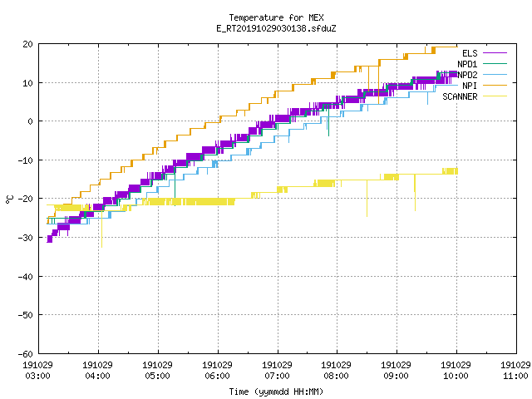Viewport: 532px width, 399px height.
Task: Click the orange NPI legend line sample
Action: 495,86
